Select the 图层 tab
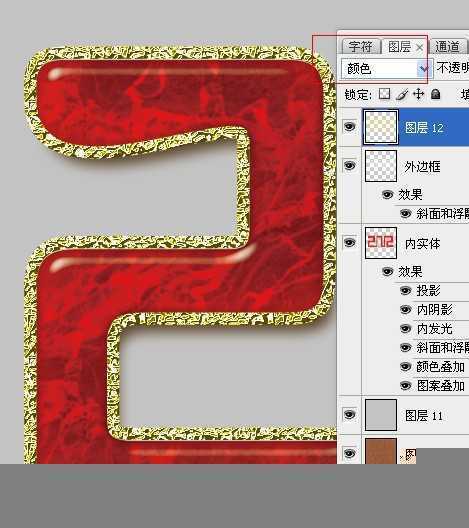The width and height of the screenshot is (469, 528). tap(399, 46)
